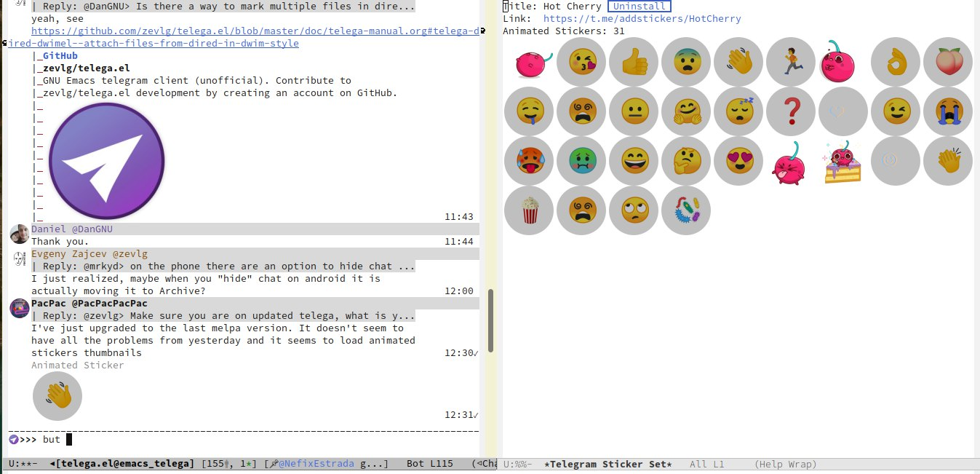Image resolution: width=980 pixels, height=474 pixels.
Task: Click the Daniel @DanGNU sender name
Action: coord(72,229)
